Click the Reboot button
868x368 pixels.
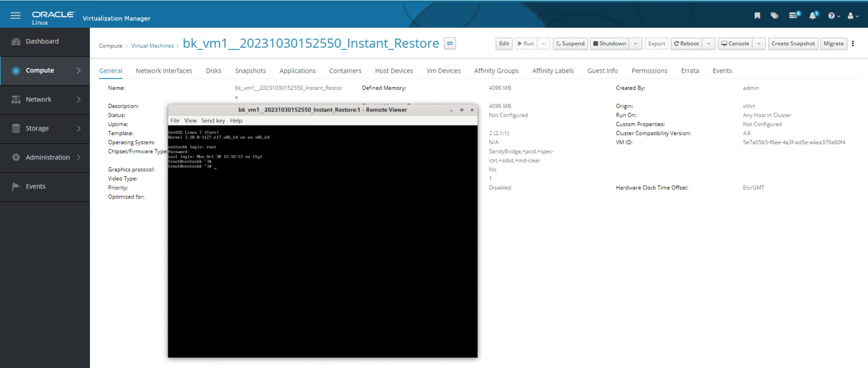pos(686,44)
